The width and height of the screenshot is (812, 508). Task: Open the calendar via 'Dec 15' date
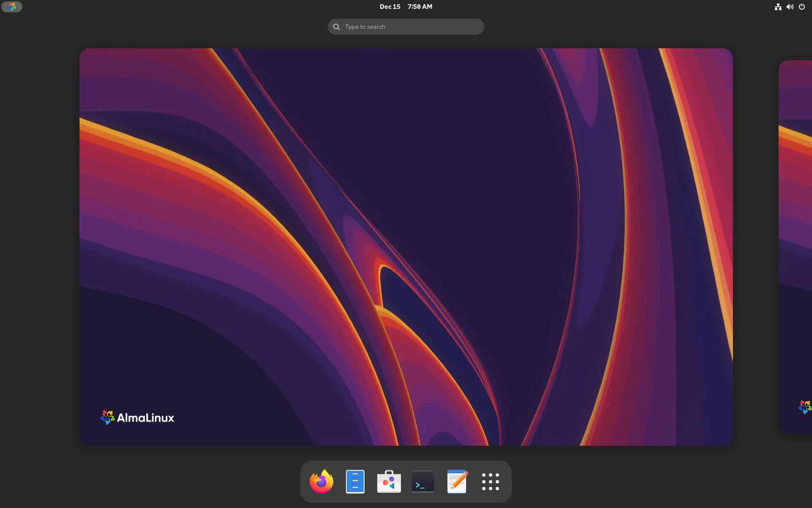(x=390, y=7)
